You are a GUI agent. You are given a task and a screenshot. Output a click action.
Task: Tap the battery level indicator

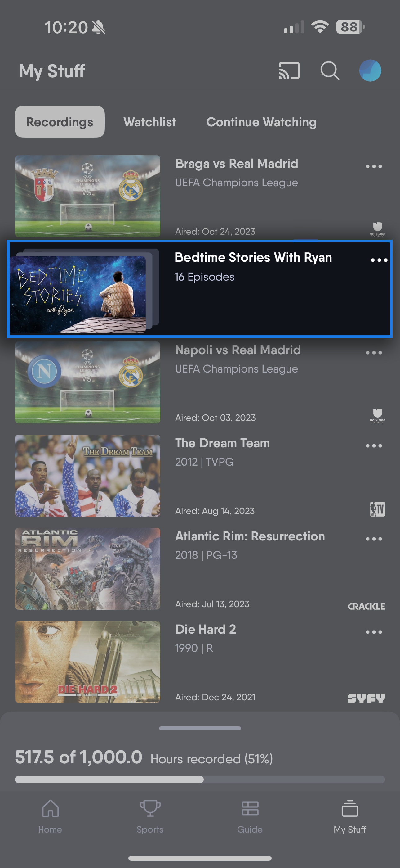pos(350,27)
